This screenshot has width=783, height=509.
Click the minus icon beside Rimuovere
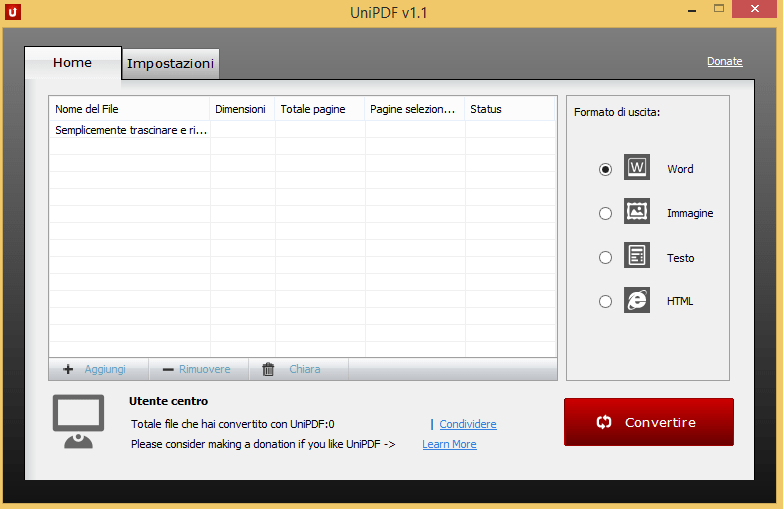(168, 370)
